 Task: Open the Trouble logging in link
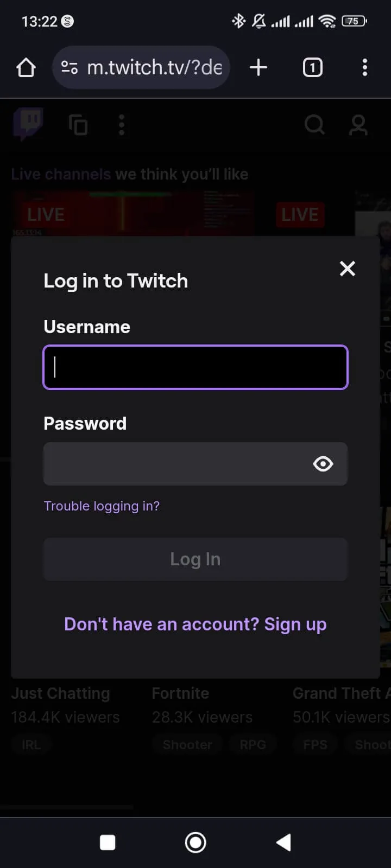click(102, 506)
